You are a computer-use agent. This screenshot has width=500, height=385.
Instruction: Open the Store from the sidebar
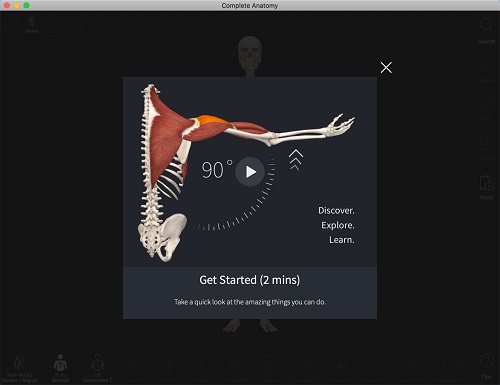[486, 187]
